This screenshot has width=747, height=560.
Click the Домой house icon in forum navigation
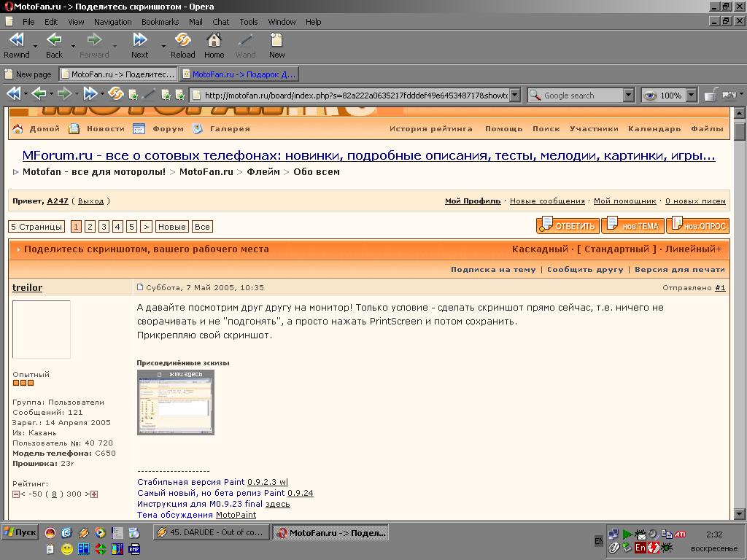pos(18,128)
